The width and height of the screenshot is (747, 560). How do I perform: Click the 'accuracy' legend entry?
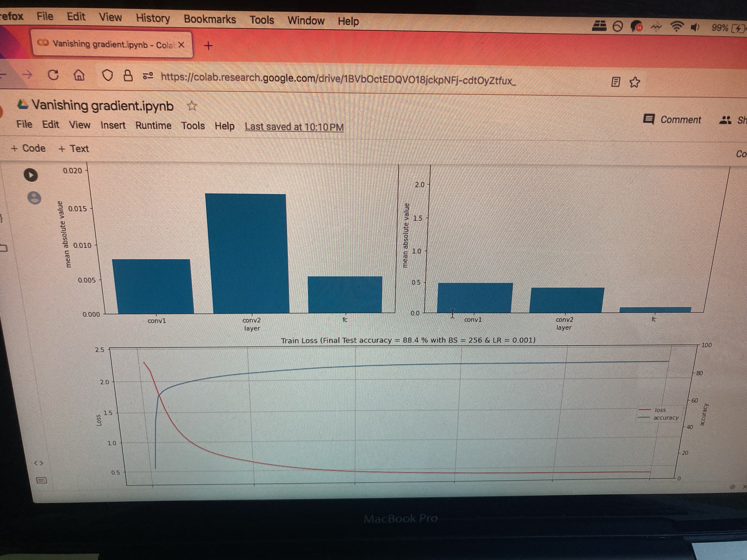click(658, 418)
